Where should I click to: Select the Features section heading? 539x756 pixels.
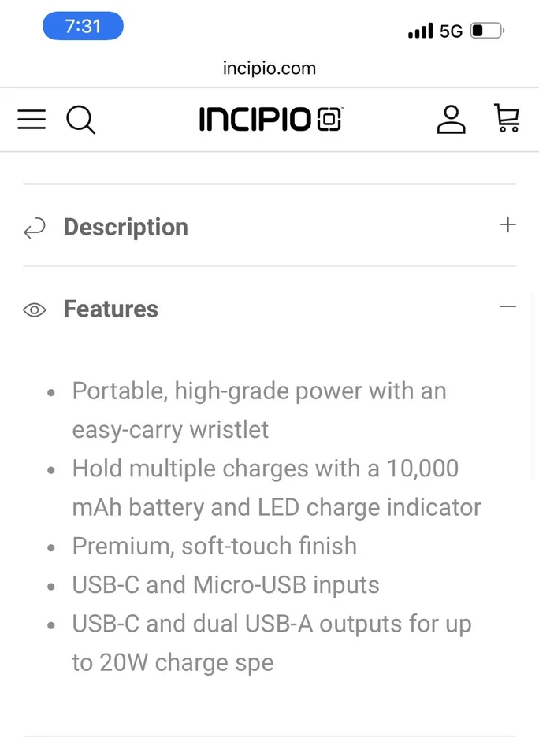coord(110,309)
